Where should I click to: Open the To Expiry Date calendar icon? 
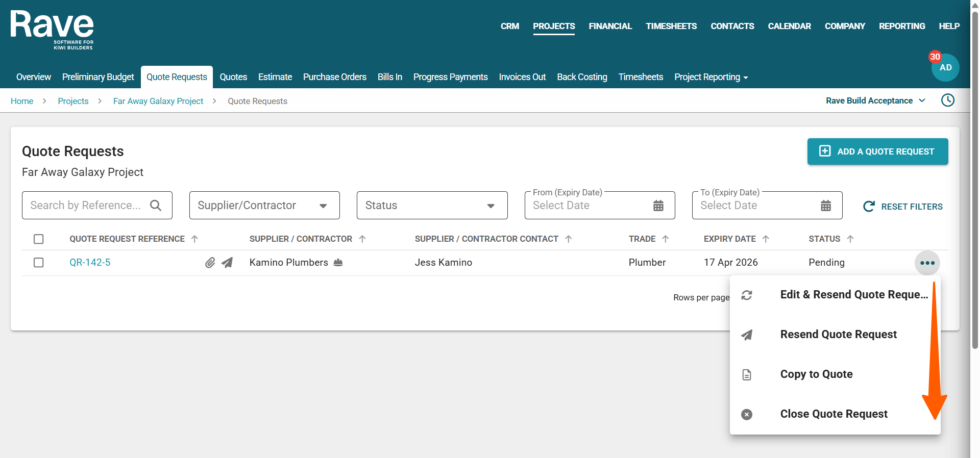tap(825, 206)
